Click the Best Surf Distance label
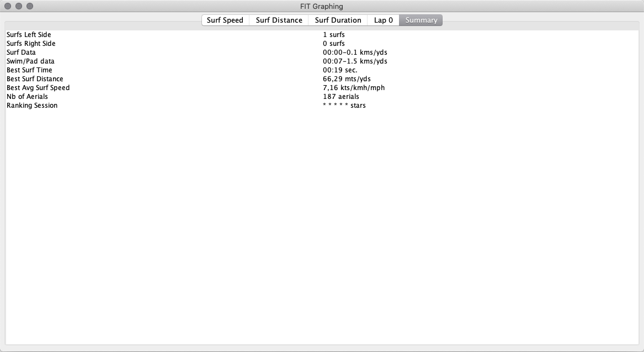Screen dimensions: 644x352 35,79
